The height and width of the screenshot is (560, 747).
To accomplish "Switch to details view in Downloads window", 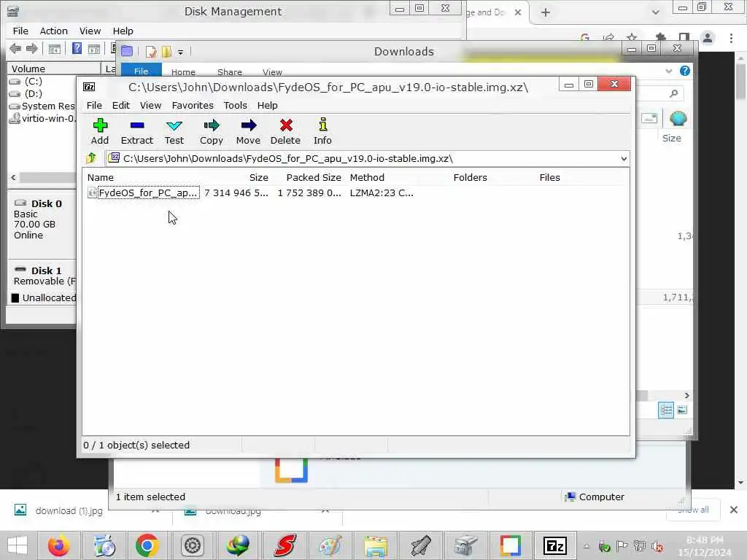I will click(666, 410).
